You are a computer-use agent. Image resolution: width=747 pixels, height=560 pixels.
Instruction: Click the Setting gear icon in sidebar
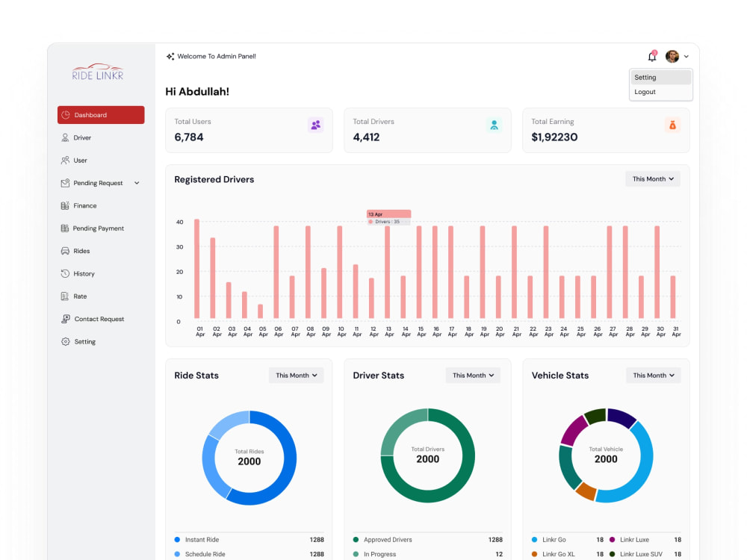pyautogui.click(x=66, y=341)
